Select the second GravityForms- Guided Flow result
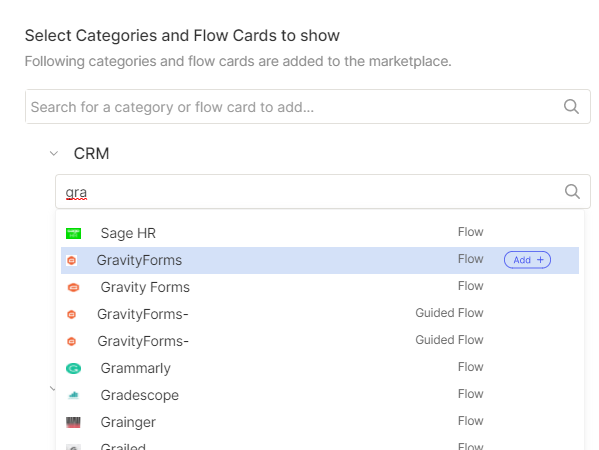The height and width of the screenshot is (450, 599). click(x=320, y=341)
